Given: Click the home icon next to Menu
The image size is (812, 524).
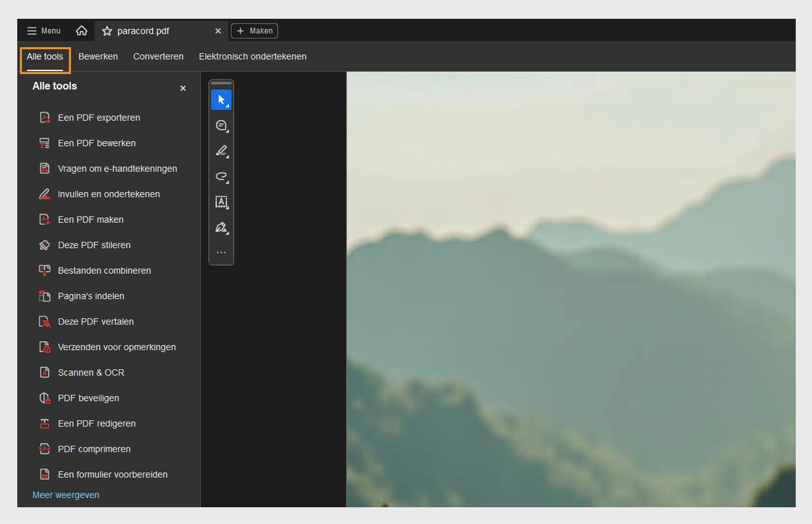Looking at the screenshot, I should (x=82, y=30).
